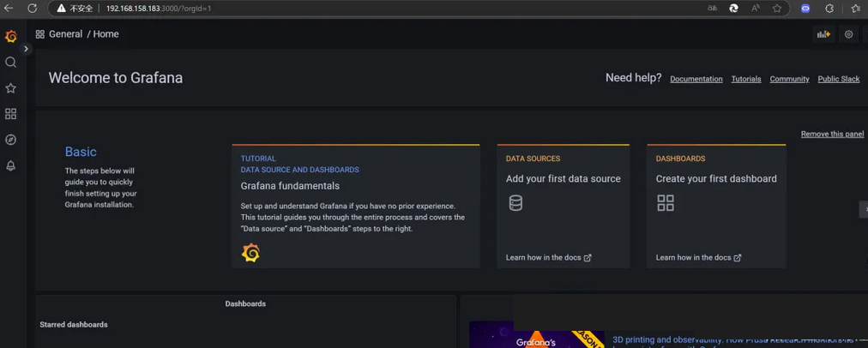Open Learn how in the docs for dashboards

[699, 258]
